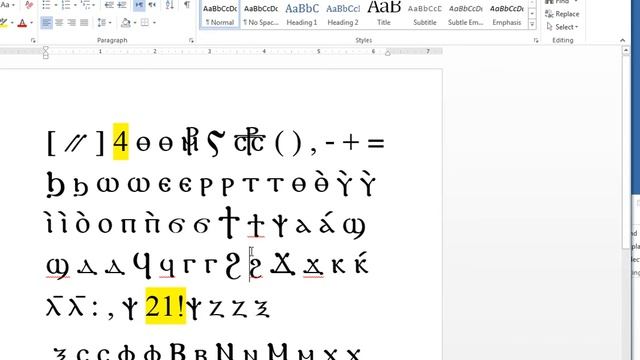Click Replace in the Editing group
The height and width of the screenshot is (360, 640).
coord(562,14)
